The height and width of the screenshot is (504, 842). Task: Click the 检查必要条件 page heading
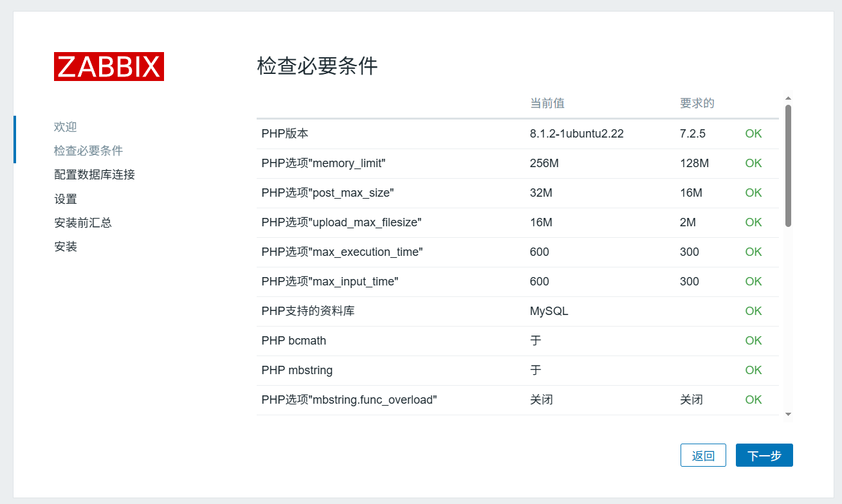[317, 66]
